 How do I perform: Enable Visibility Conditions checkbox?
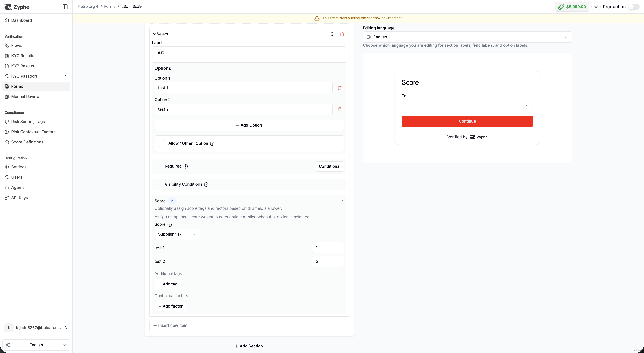point(158,184)
